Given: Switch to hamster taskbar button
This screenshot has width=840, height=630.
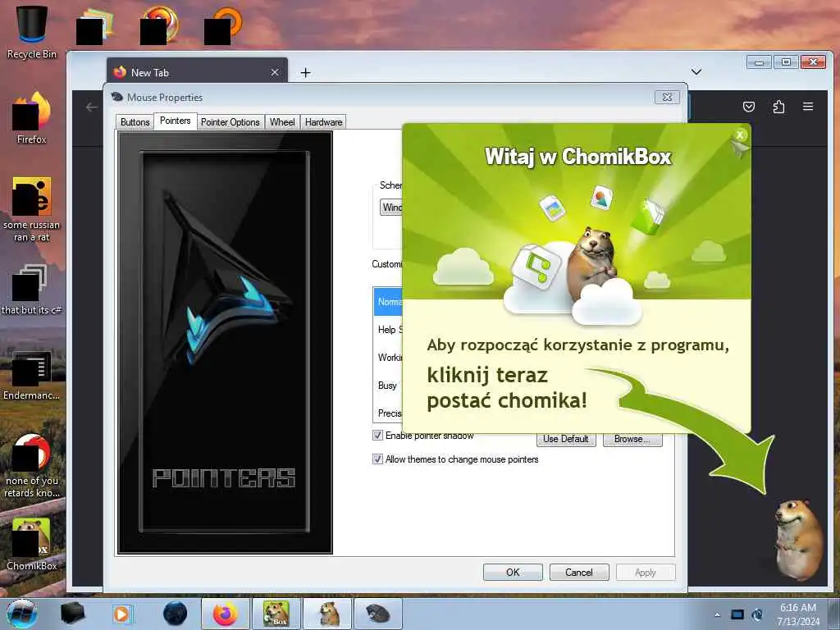Looking at the screenshot, I should [327, 614].
